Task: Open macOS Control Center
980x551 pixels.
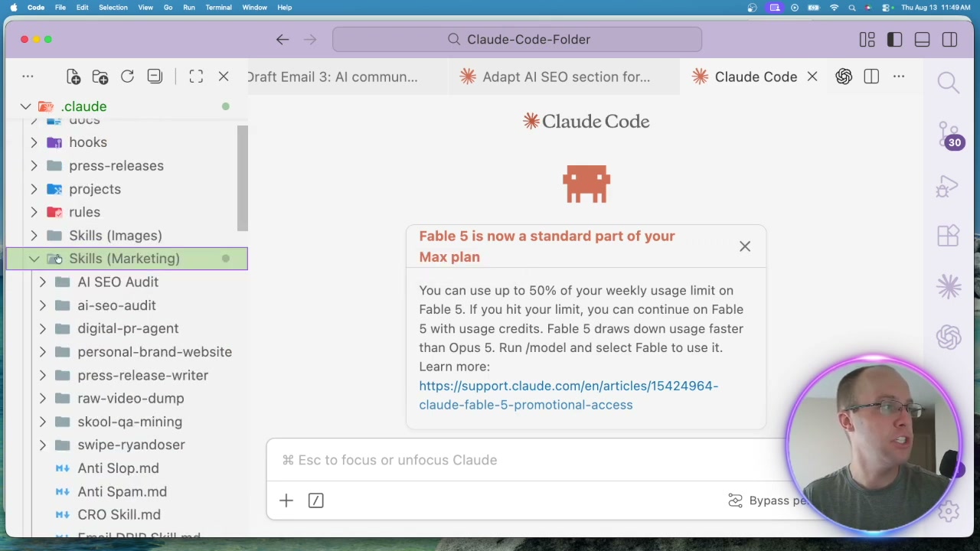Action: point(887,8)
